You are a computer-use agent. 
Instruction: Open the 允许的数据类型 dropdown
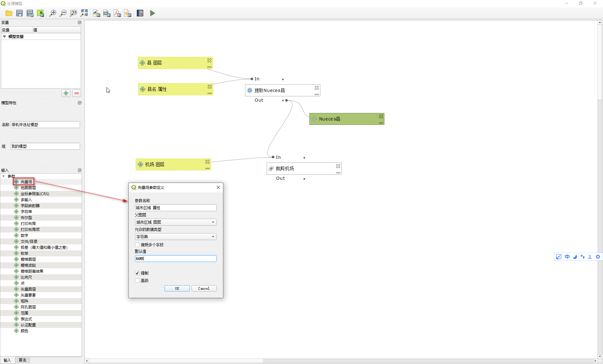176,237
